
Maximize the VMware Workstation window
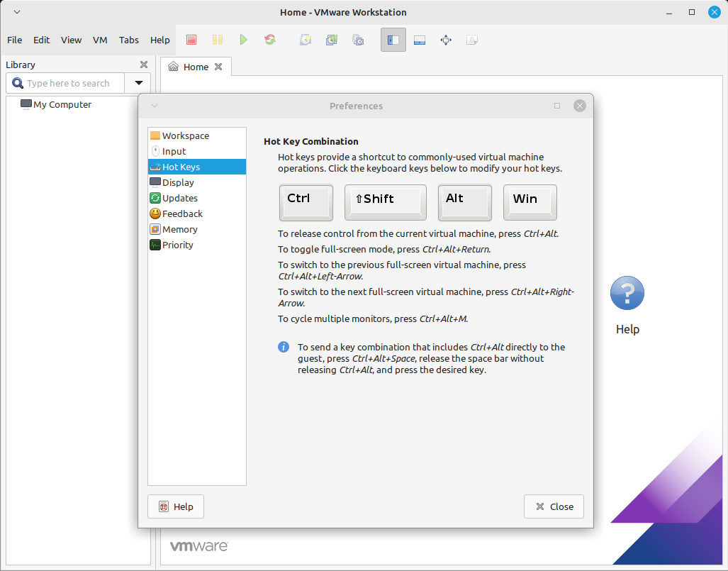tap(692, 12)
